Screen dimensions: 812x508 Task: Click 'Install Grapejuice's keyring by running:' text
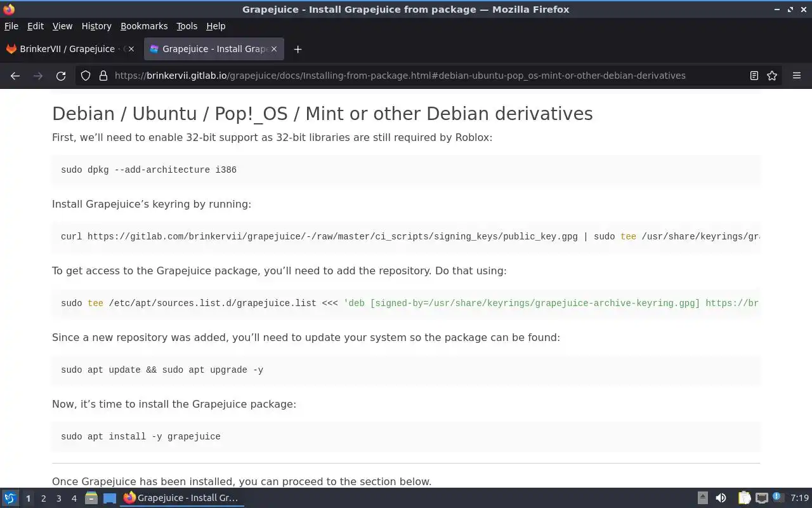(x=152, y=204)
